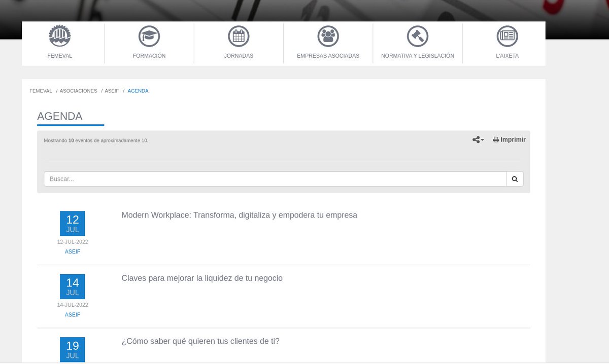Open Normativa y Legislación via gavel icon
This screenshot has height=364, width=609.
pyautogui.click(x=417, y=36)
